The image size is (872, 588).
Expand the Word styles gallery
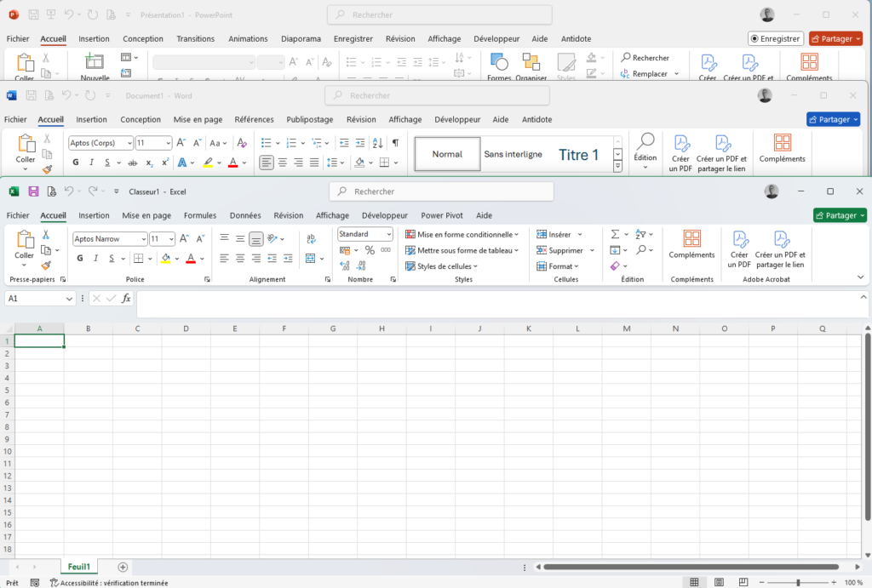pyautogui.click(x=618, y=166)
